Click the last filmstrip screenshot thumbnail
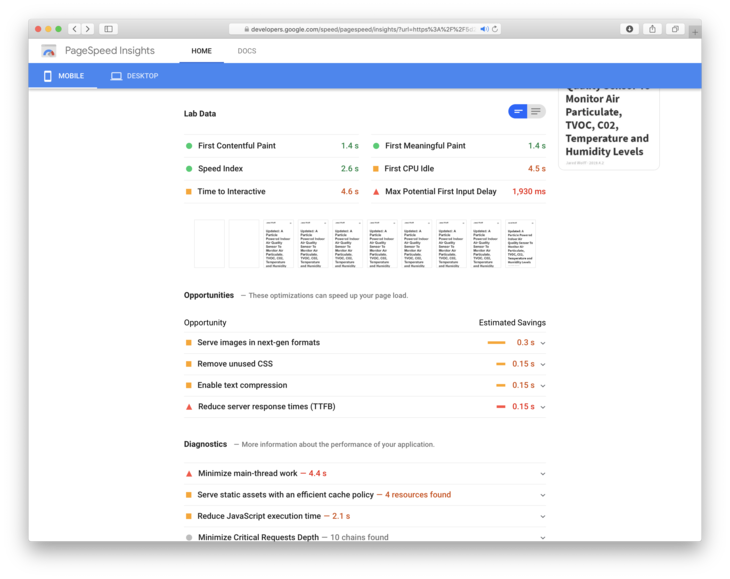Screen dimensions: 730x579 click(520, 243)
